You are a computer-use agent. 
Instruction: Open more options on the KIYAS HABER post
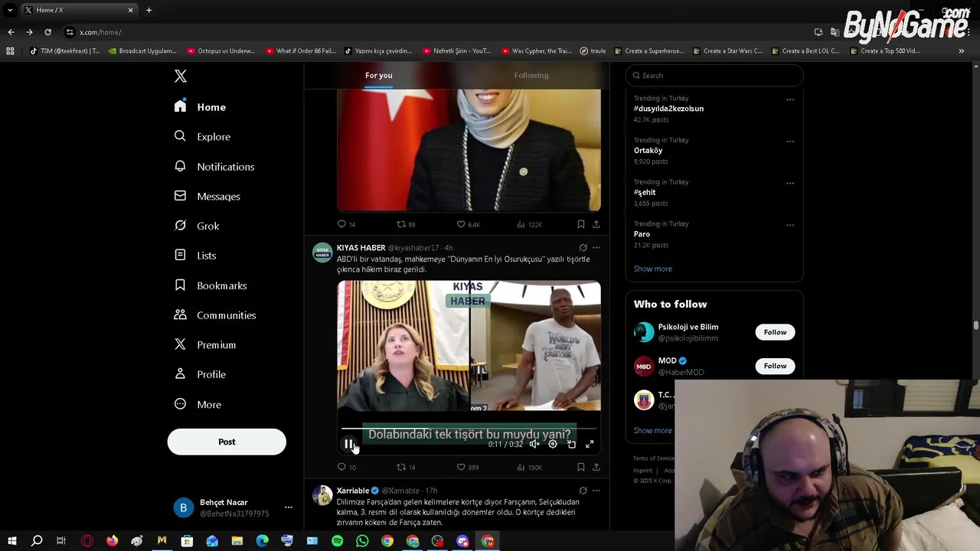coord(596,248)
